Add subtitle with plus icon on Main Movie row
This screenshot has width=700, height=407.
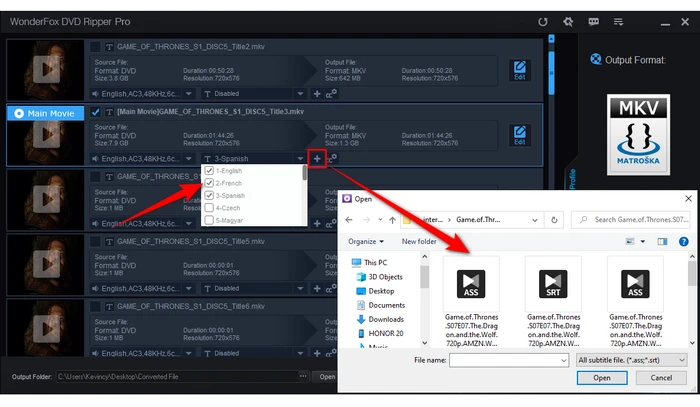point(317,158)
